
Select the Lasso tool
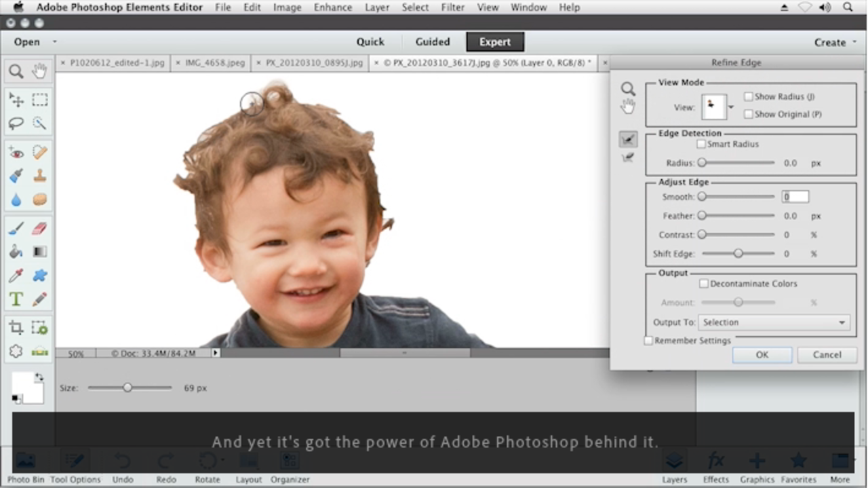click(x=16, y=123)
